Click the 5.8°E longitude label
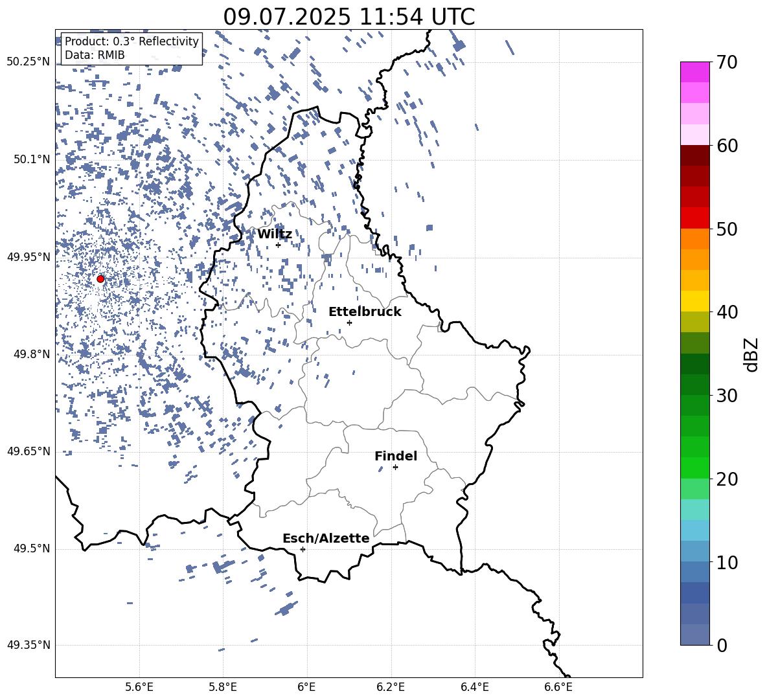The height and width of the screenshot is (700, 767). coord(223,687)
